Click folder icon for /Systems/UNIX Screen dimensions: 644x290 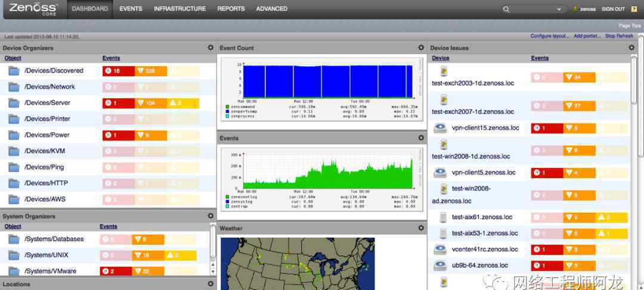tap(14, 255)
